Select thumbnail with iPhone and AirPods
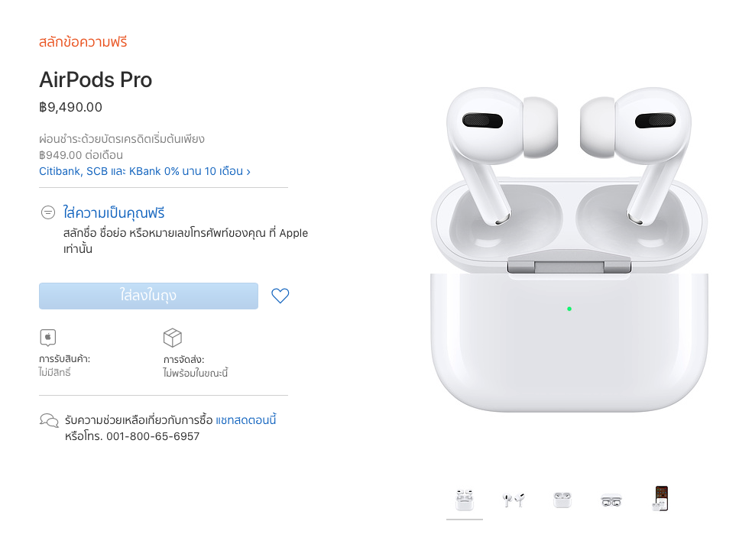The image size is (739, 560). [x=660, y=499]
